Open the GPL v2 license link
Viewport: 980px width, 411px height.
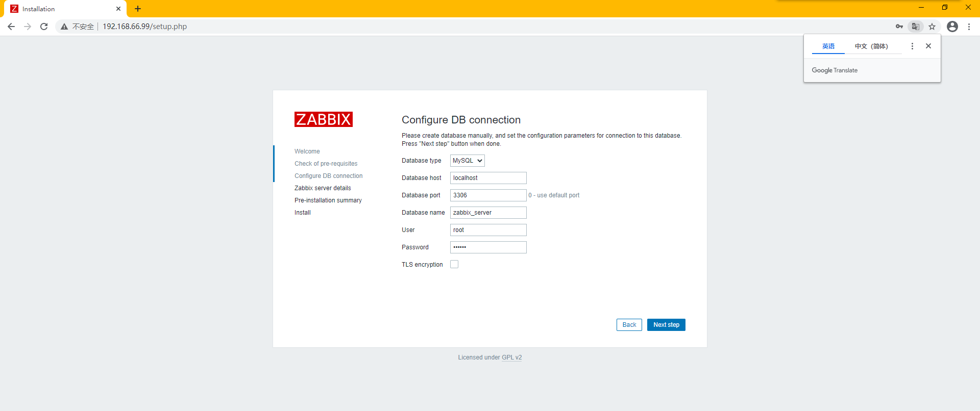coord(512,357)
